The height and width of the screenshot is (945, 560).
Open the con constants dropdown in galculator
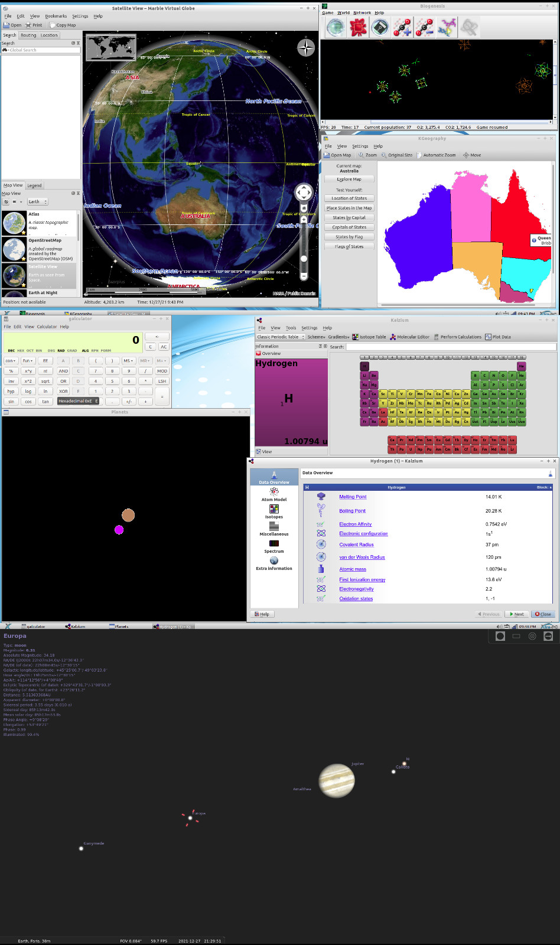[11, 361]
